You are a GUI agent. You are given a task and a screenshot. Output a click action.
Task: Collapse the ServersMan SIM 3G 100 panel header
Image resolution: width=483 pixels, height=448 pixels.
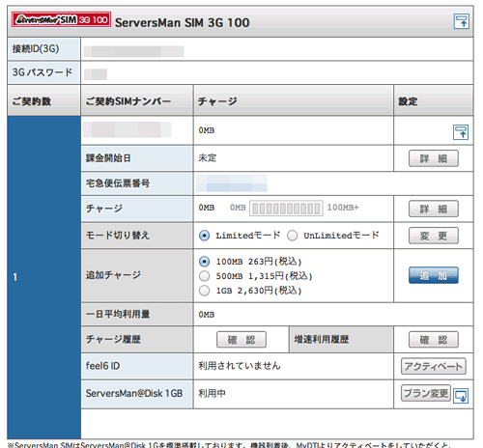[462, 21]
